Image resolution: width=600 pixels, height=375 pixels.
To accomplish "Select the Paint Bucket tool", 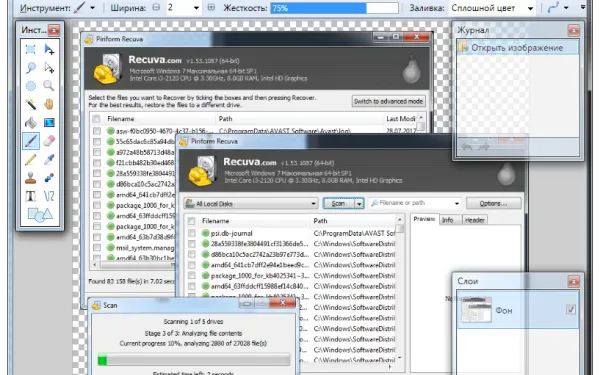I will pyautogui.click(x=31, y=122).
